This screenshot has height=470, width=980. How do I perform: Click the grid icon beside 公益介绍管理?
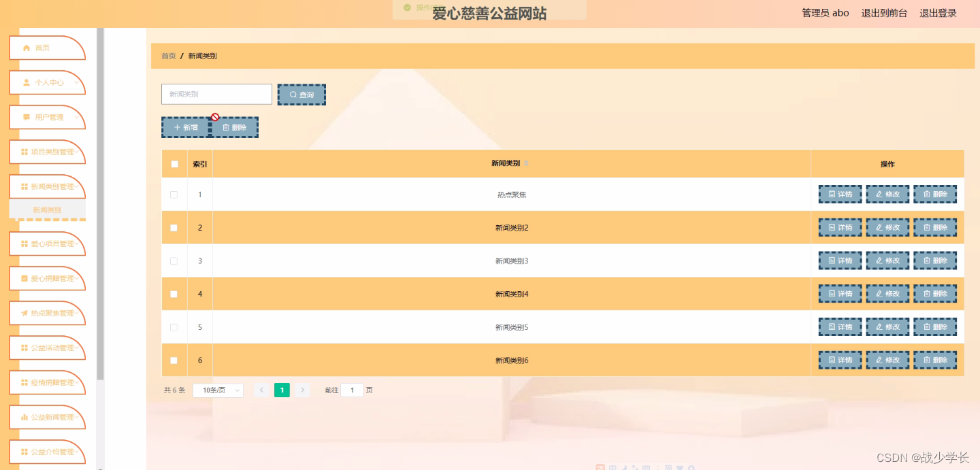pos(24,452)
